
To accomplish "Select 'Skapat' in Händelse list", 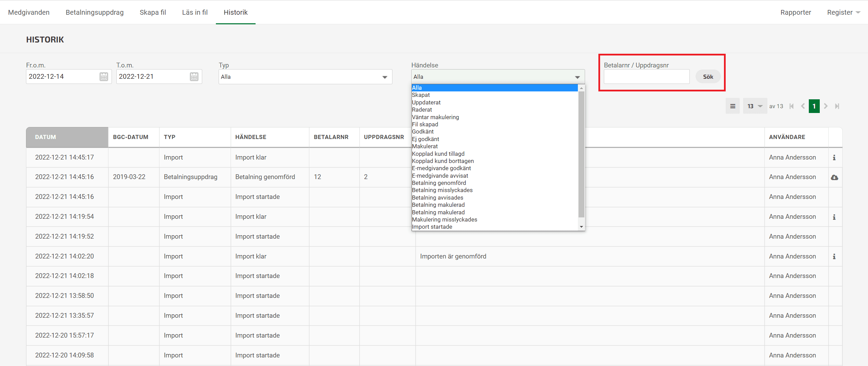I will click(x=494, y=95).
